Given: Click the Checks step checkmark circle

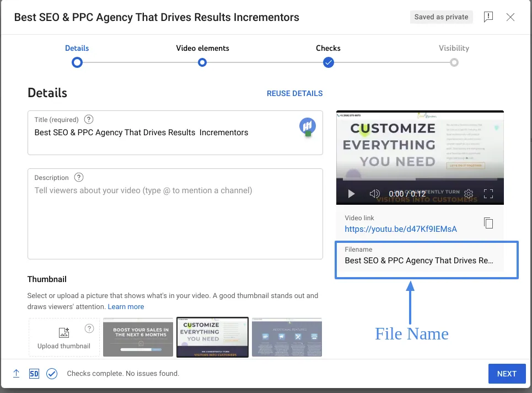Looking at the screenshot, I should click(328, 62).
